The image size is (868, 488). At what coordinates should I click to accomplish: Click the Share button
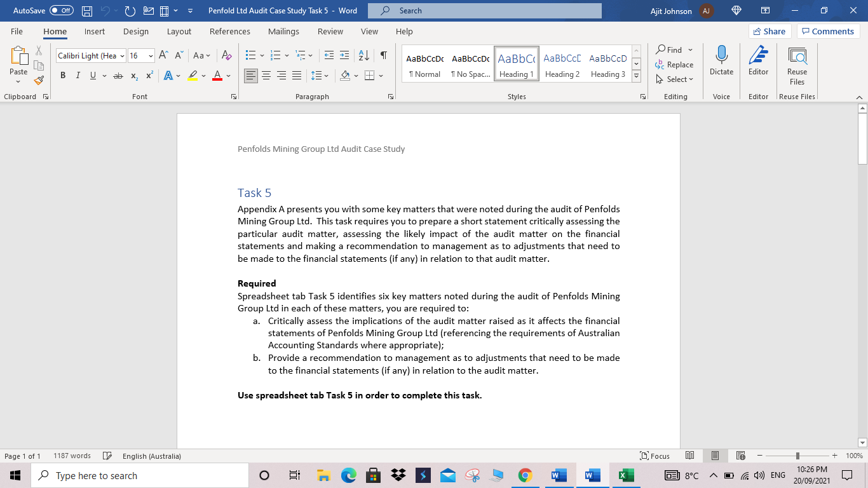[x=769, y=30]
